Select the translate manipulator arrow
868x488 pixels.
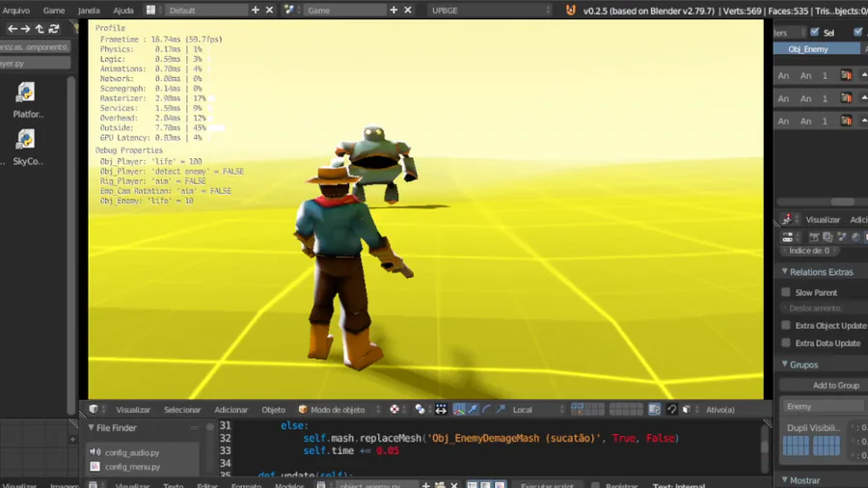[x=473, y=410]
